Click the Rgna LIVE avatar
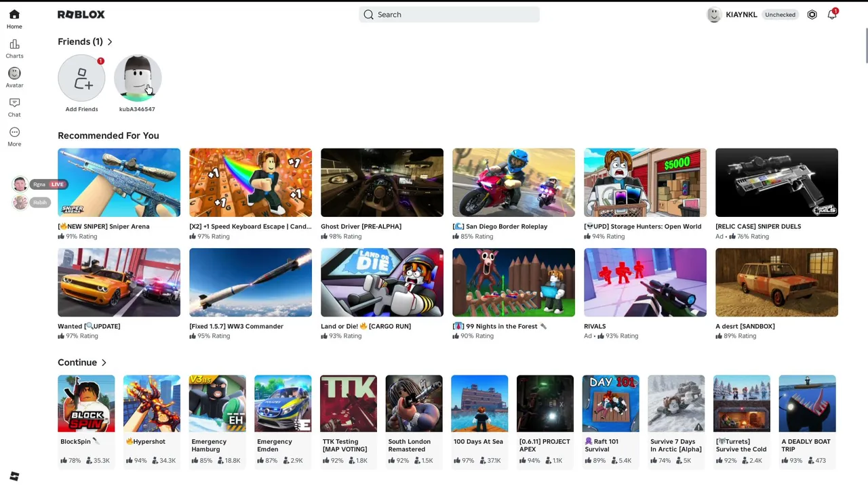Screen dimensions: 868x488 tap(20, 184)
